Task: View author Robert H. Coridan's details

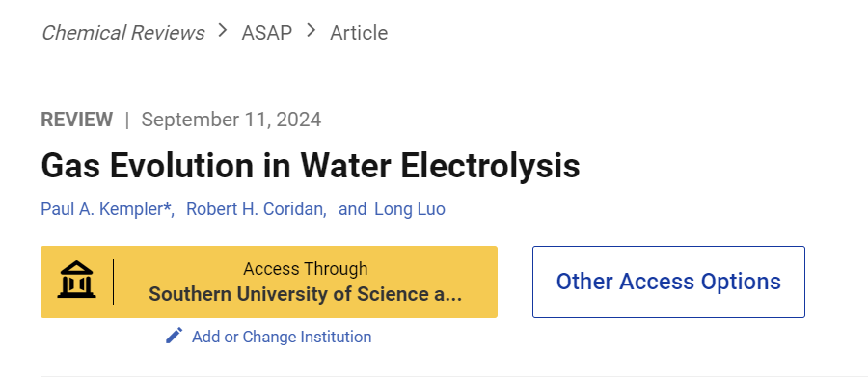Action: tap(255, 210)
